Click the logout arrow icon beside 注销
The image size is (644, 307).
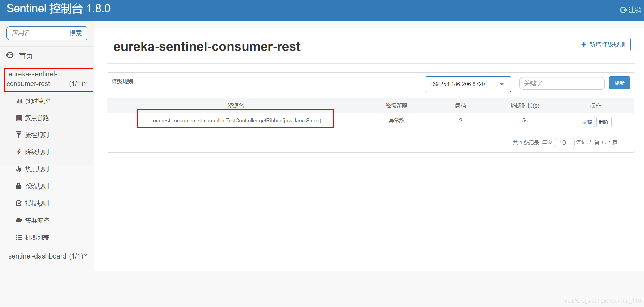(624, 10)
